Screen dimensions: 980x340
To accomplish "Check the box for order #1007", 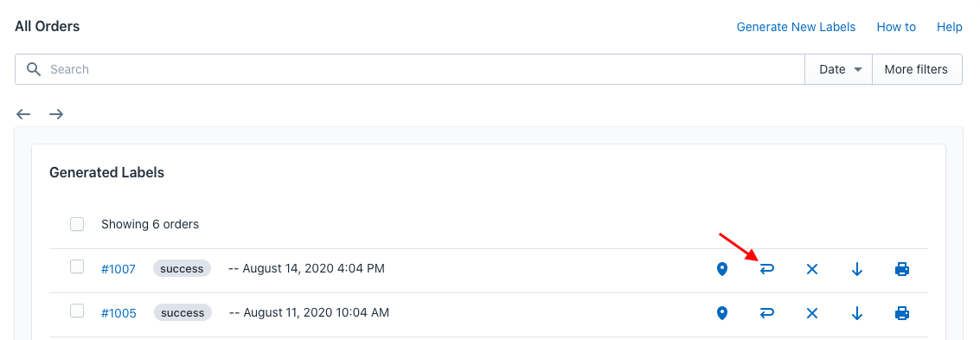I will pos(77,266).
